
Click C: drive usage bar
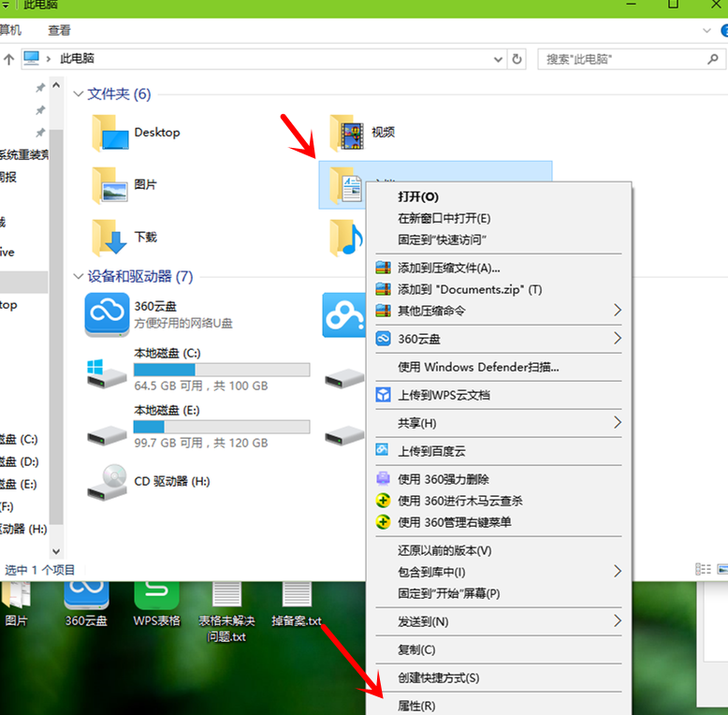[222, 370]
